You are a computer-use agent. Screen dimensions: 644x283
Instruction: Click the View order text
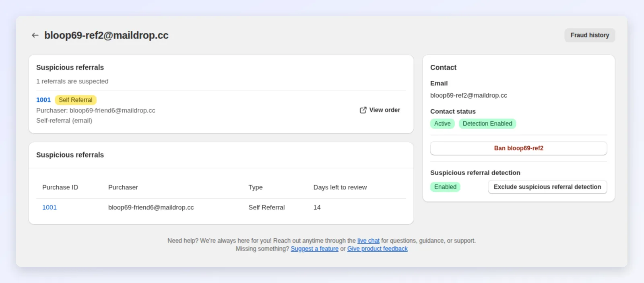click(385, 110)
